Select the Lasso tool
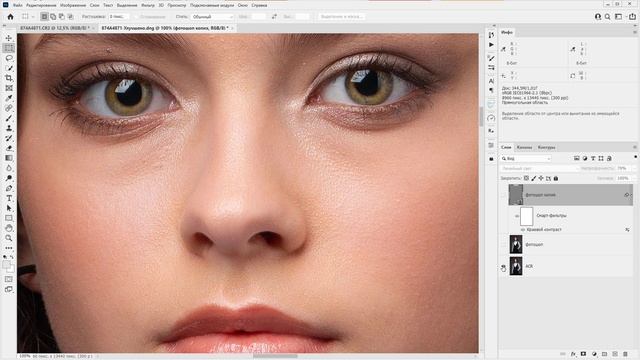The height and width of the screenshot is (360, 640). 9,58
